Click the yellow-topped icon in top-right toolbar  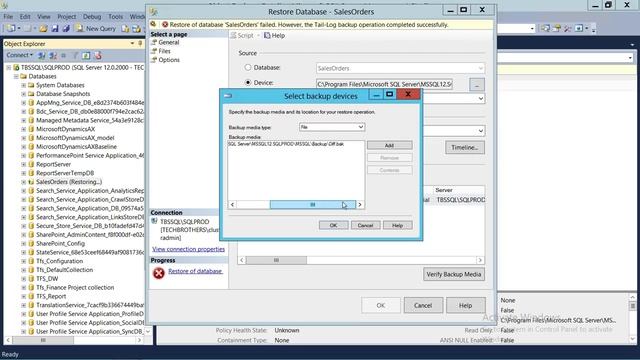pos(557,28)
